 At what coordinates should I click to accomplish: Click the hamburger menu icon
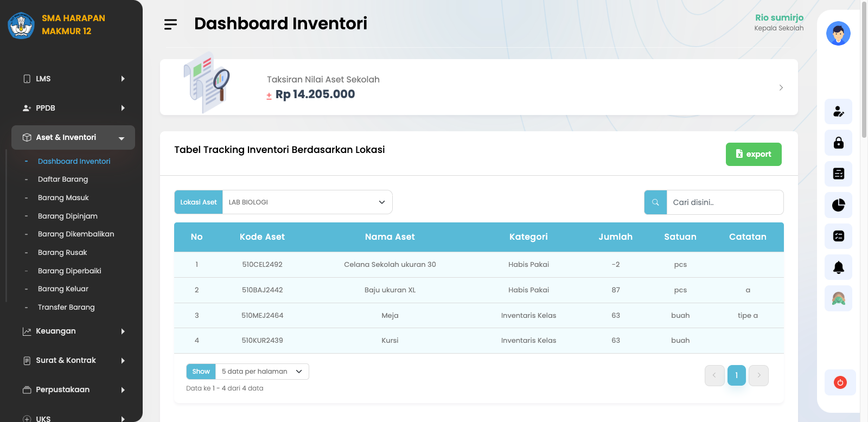click(170, 24)
